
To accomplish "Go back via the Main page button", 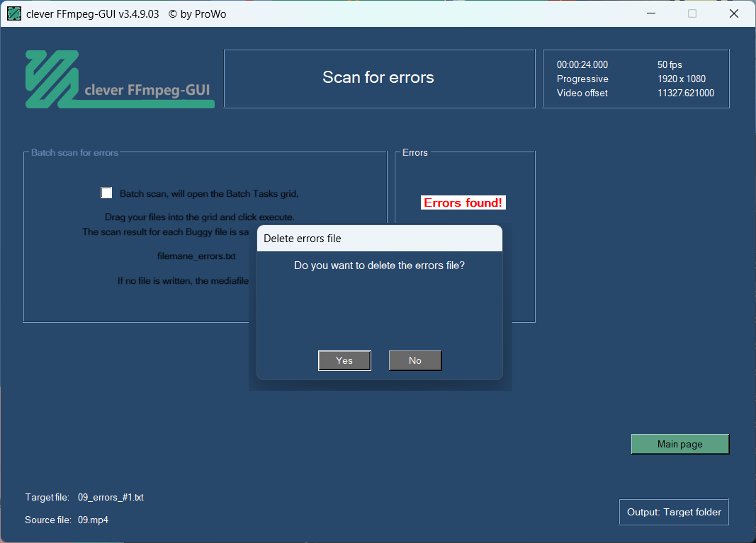I will tap(679, 444).
